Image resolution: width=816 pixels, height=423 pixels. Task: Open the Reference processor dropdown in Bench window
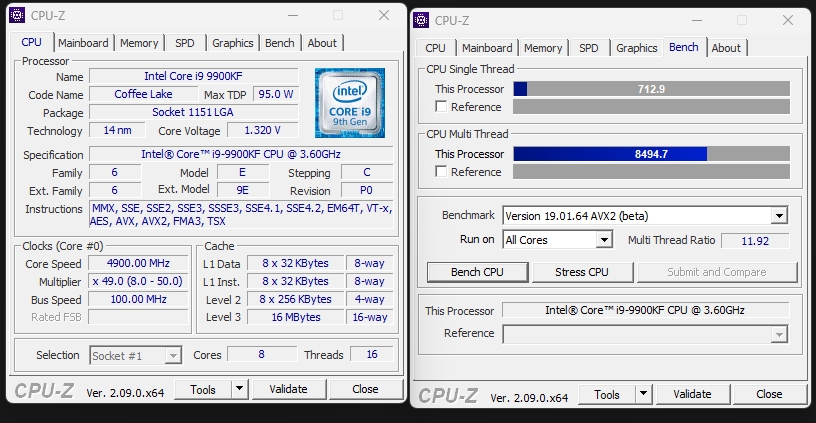tap(779, 334)
